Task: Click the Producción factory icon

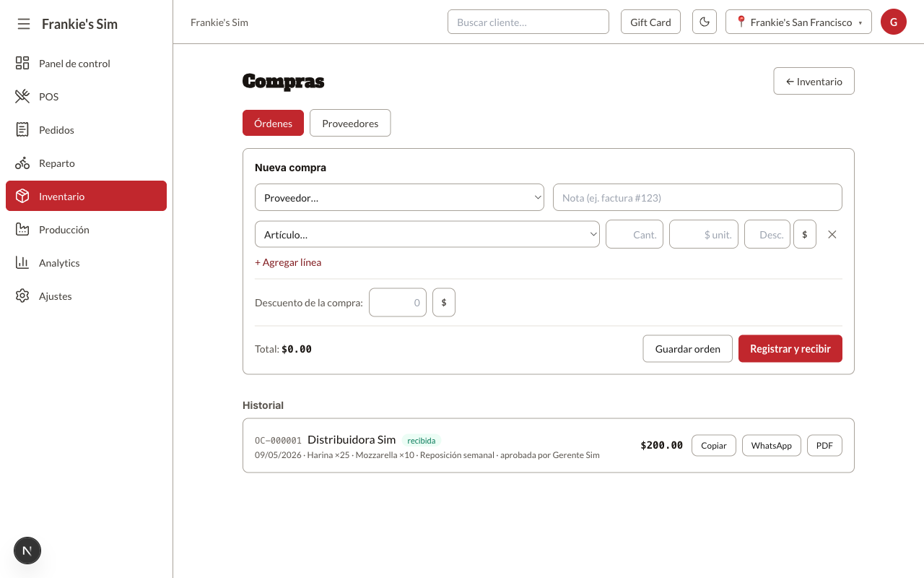Action: pyautogui.click(x=22, y=230)
